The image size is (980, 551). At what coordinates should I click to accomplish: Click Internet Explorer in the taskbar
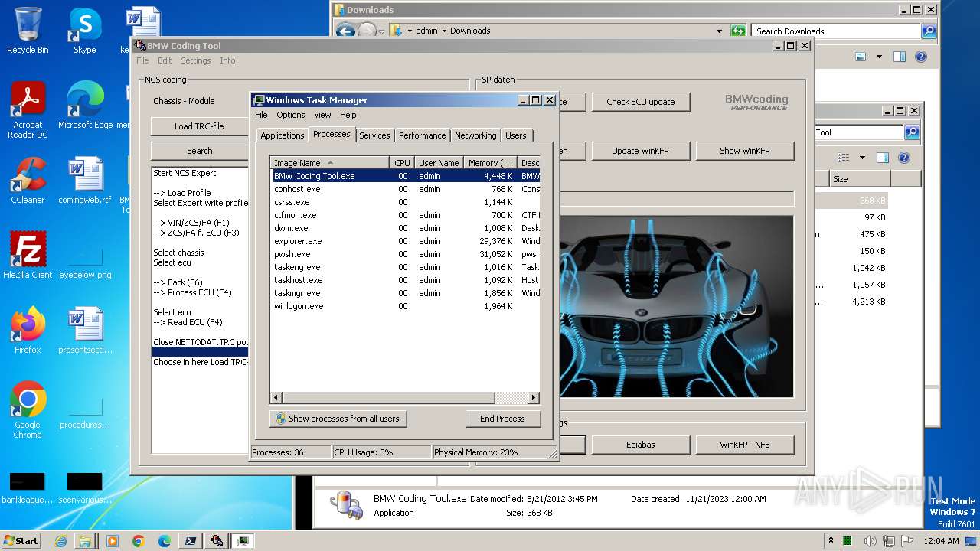pos(61,541)
